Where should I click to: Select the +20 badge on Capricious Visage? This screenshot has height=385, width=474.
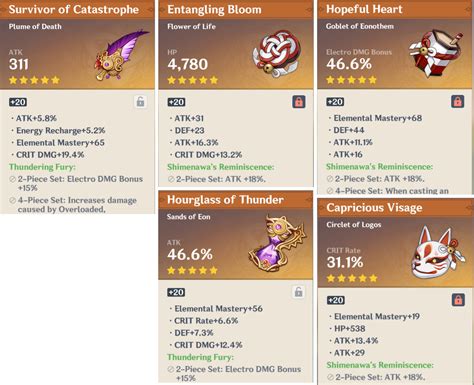click(x=335, y=300)
